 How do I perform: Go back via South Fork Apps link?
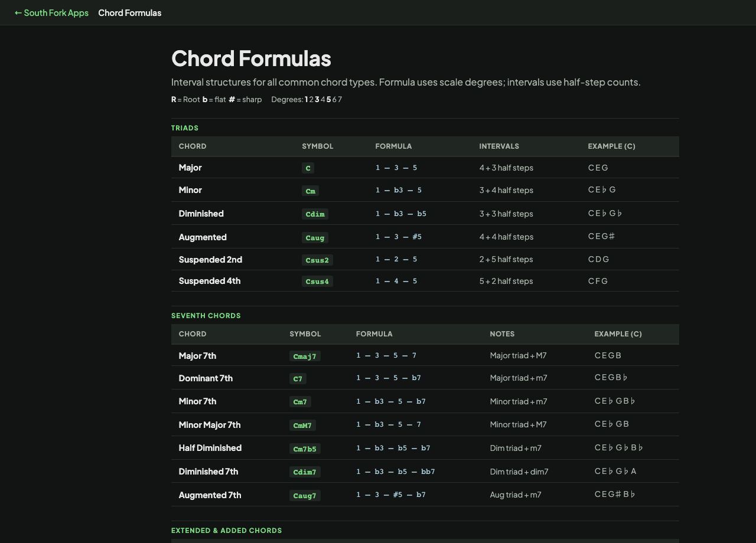(x=51, y=12)
